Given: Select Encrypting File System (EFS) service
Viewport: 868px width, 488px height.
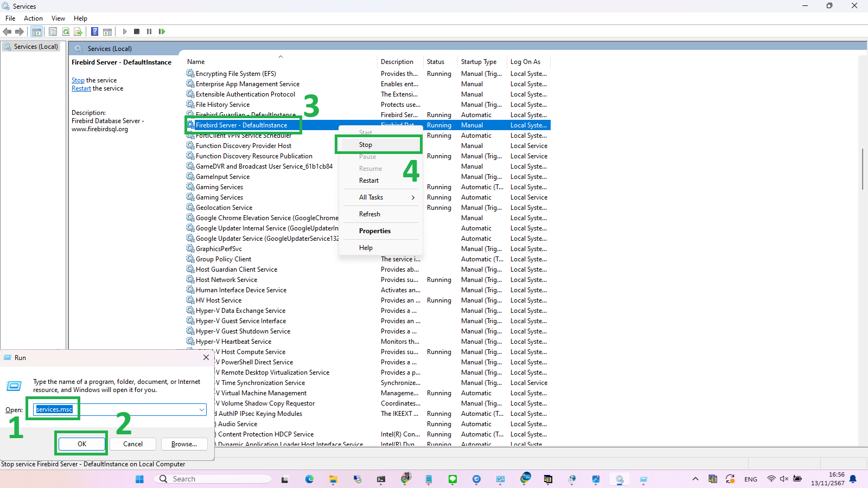Looking at the screenshot, I should [368, 74].
